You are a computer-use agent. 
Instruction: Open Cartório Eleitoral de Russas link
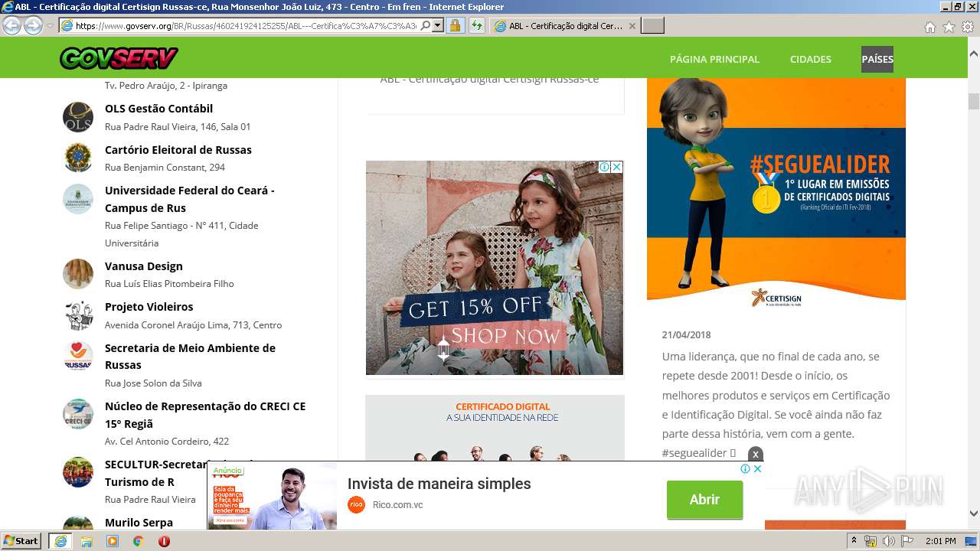[x=178, y=150]
